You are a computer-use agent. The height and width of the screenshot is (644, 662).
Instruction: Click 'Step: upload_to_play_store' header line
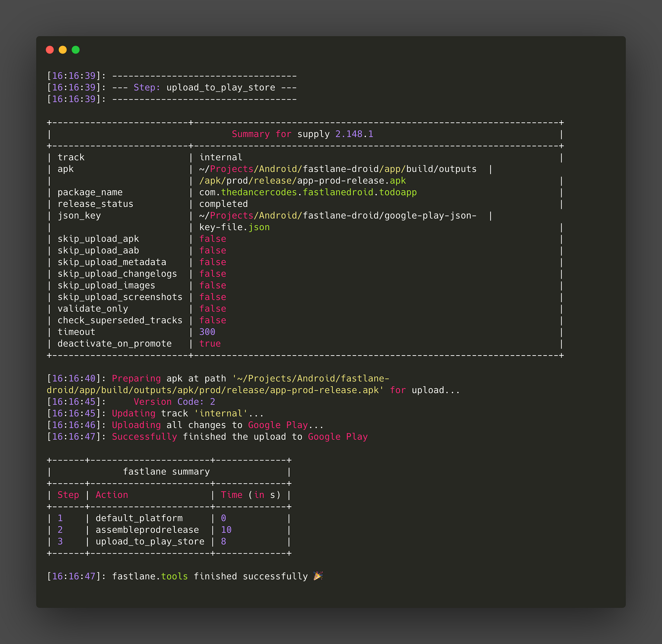(x=204, y=88)
